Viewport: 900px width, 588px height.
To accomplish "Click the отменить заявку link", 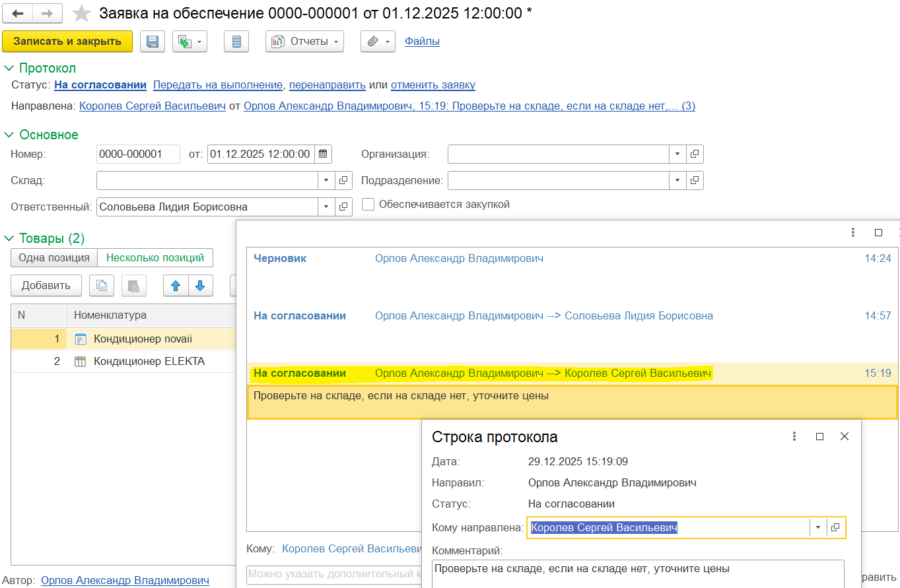I will 433,85.
